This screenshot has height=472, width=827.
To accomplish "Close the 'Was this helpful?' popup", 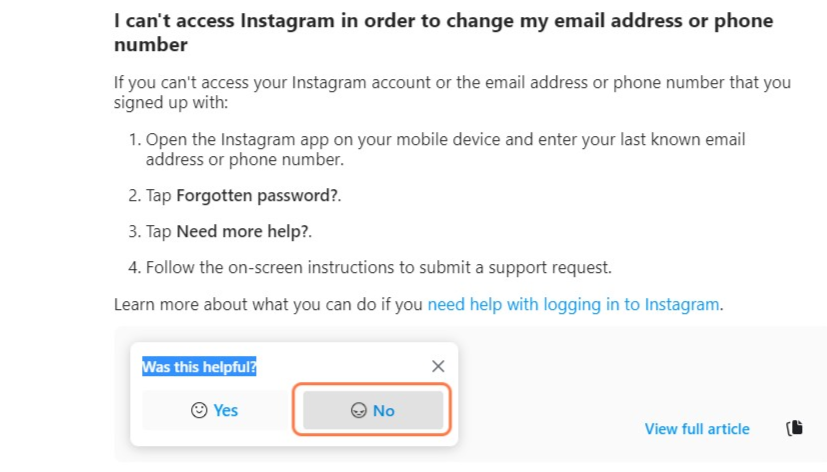I will 438,366.
